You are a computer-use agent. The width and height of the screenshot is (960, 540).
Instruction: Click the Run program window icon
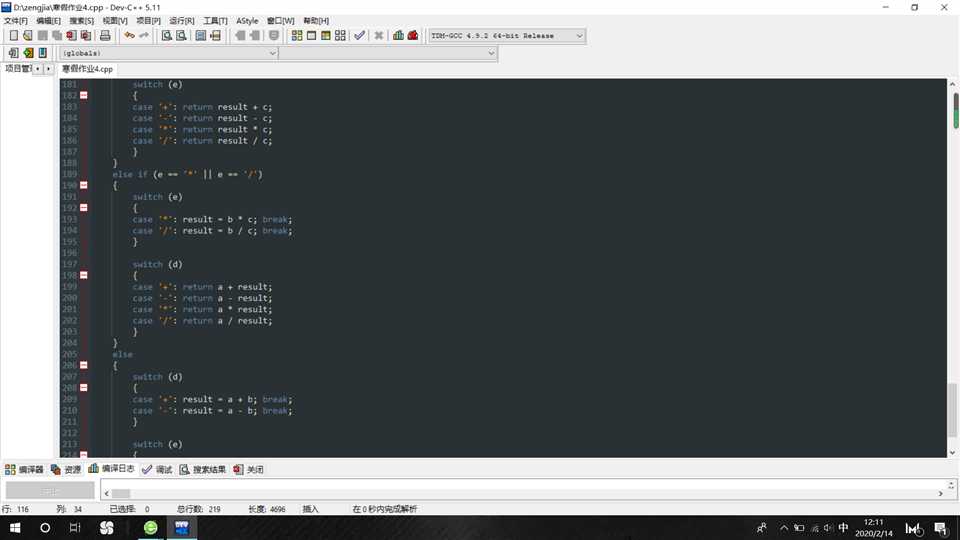tap(312, 36)
